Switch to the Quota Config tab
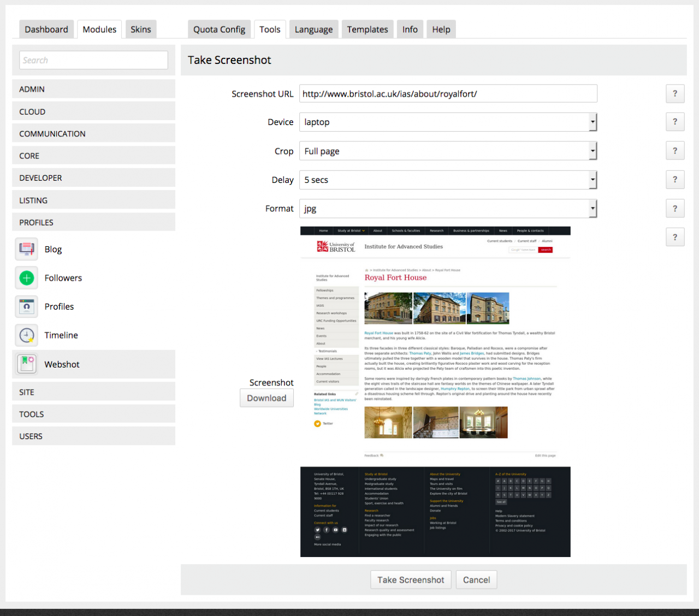Image resolution: width=699 pixels, height=616 pixels. point(219,29)
